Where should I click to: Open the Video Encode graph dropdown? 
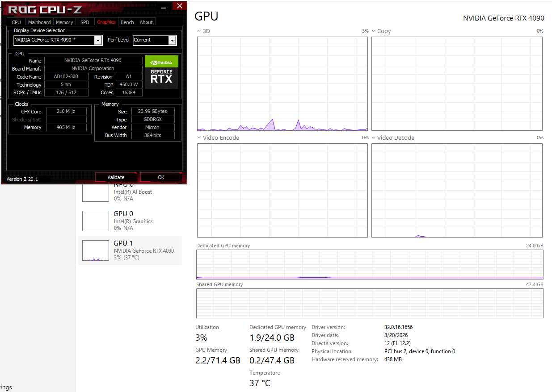199,138
